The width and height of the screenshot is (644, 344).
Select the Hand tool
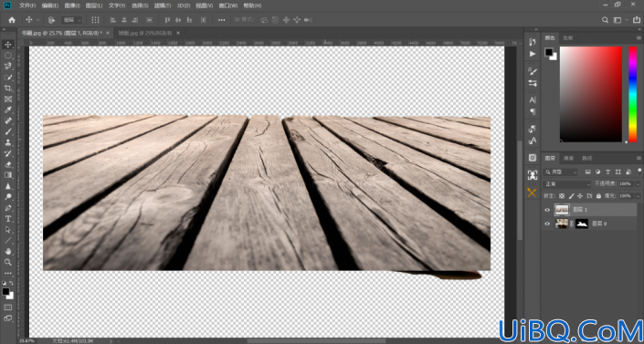pos(8,251)
